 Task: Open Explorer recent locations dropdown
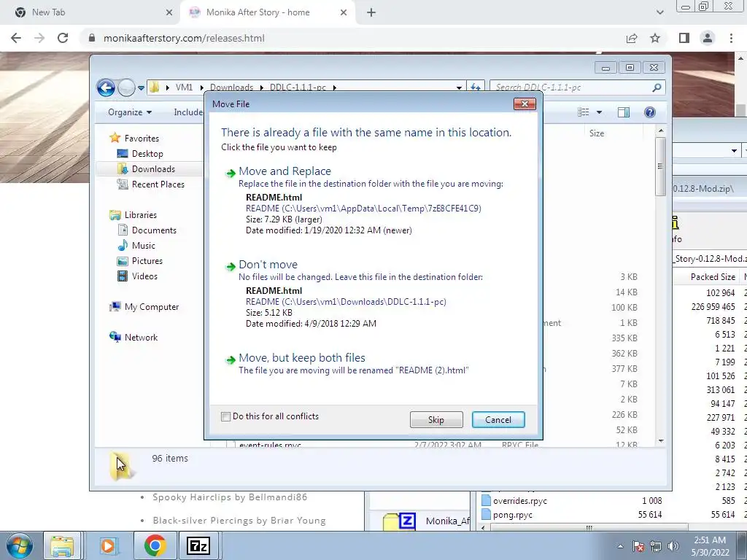(x=141, y=87)
